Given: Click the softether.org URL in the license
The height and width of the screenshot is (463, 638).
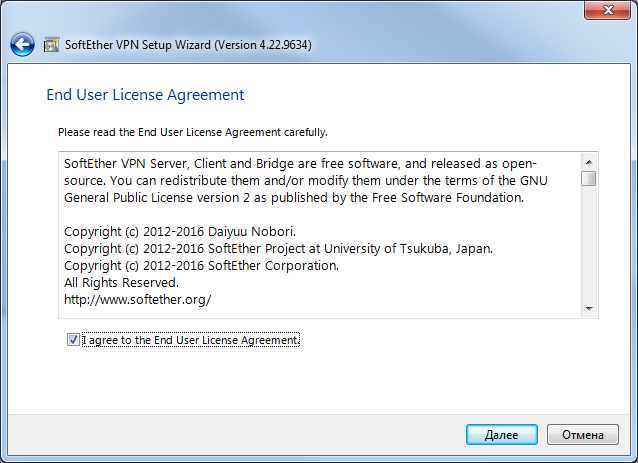Looking at the screenshot, I should (x=138, y=300).
